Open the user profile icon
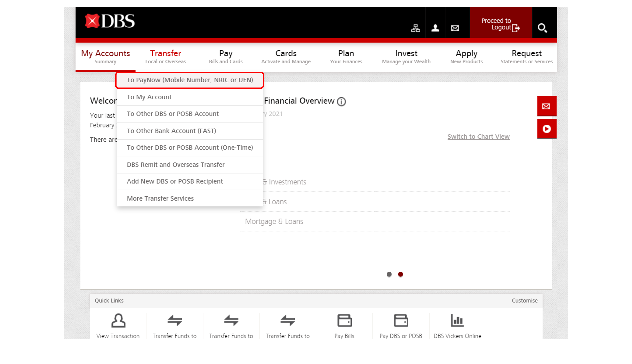Image resolution: width=632 pixels, height=364 pixels. pos(435,28)
